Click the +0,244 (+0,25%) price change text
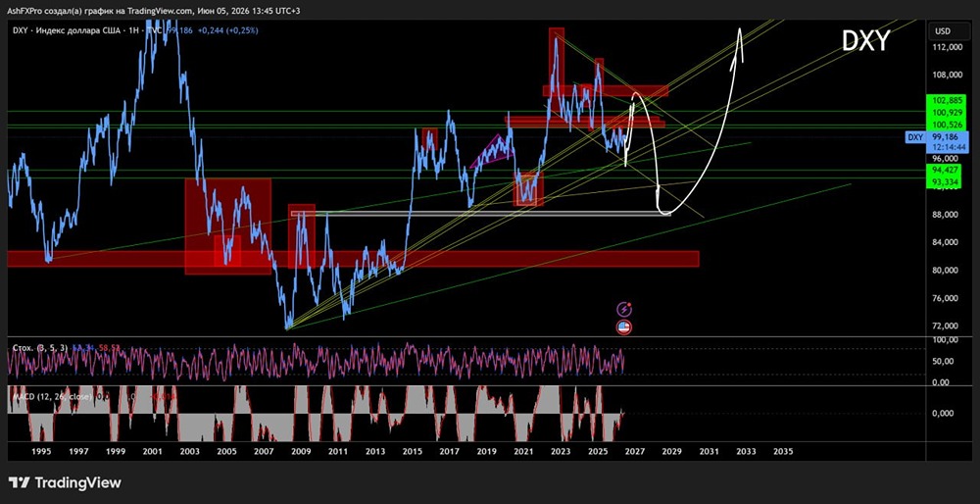 228,30
